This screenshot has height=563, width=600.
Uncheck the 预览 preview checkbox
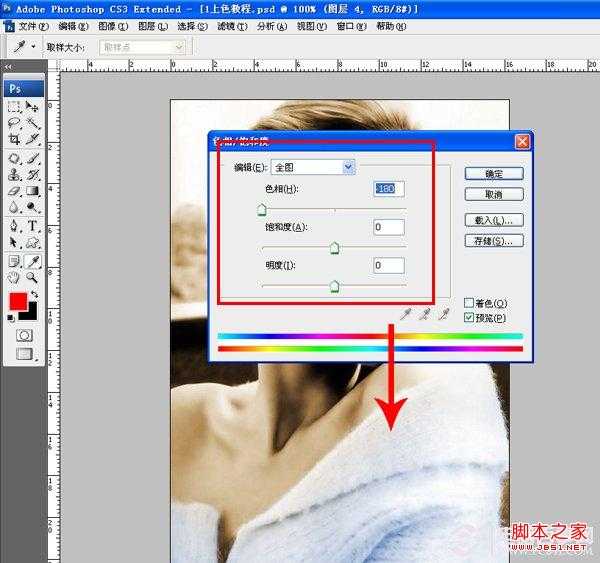(469, 317)
